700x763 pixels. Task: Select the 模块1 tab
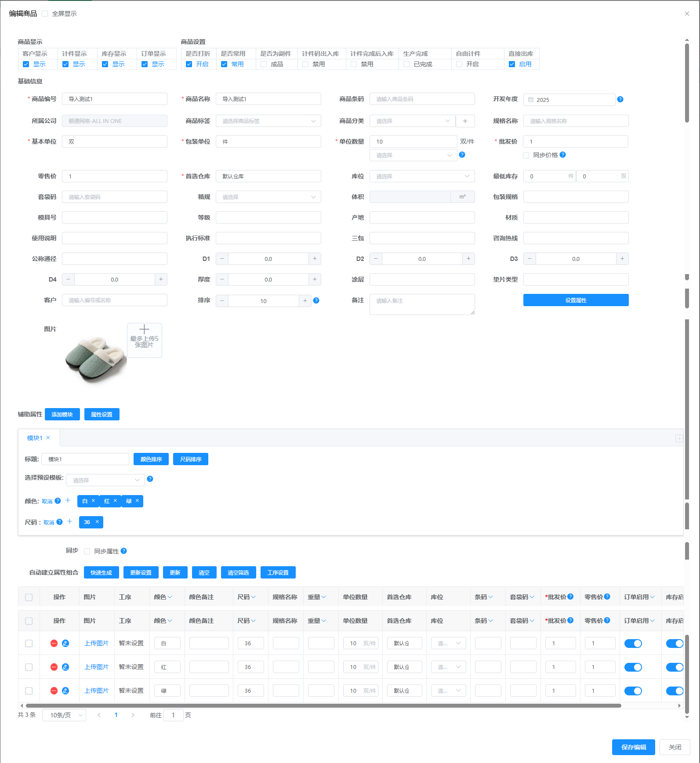coord(35,438)
